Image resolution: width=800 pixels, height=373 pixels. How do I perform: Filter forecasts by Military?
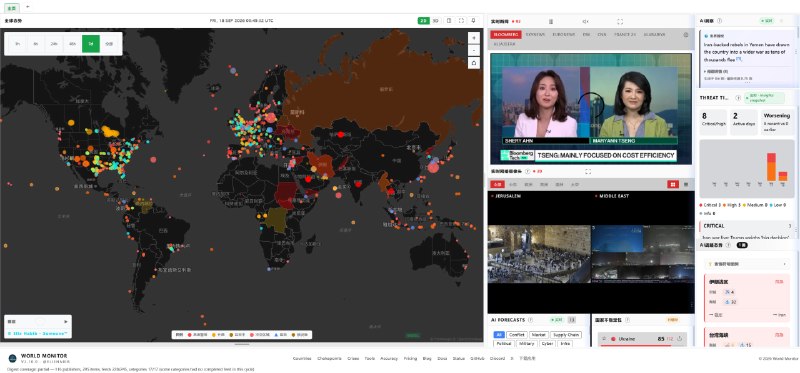coord(526,343)
